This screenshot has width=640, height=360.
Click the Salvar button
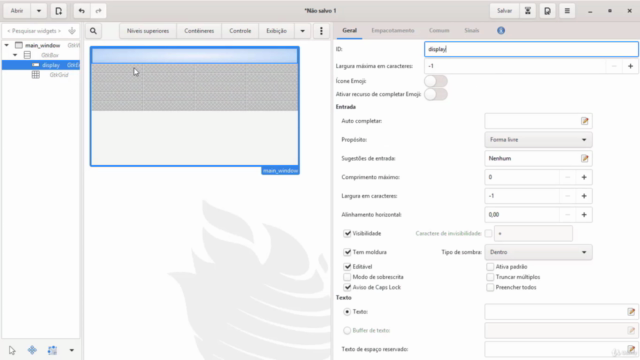coord(504,11)
